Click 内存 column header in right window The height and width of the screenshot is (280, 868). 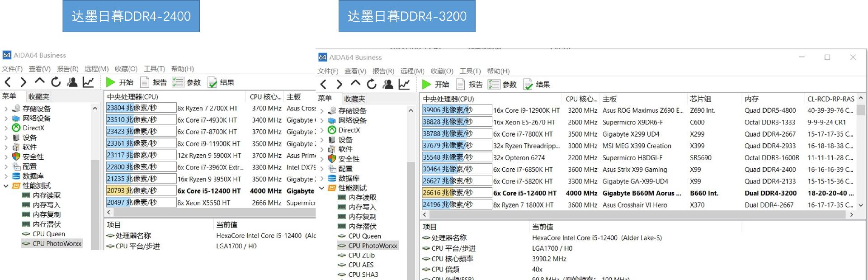[774, 99]
